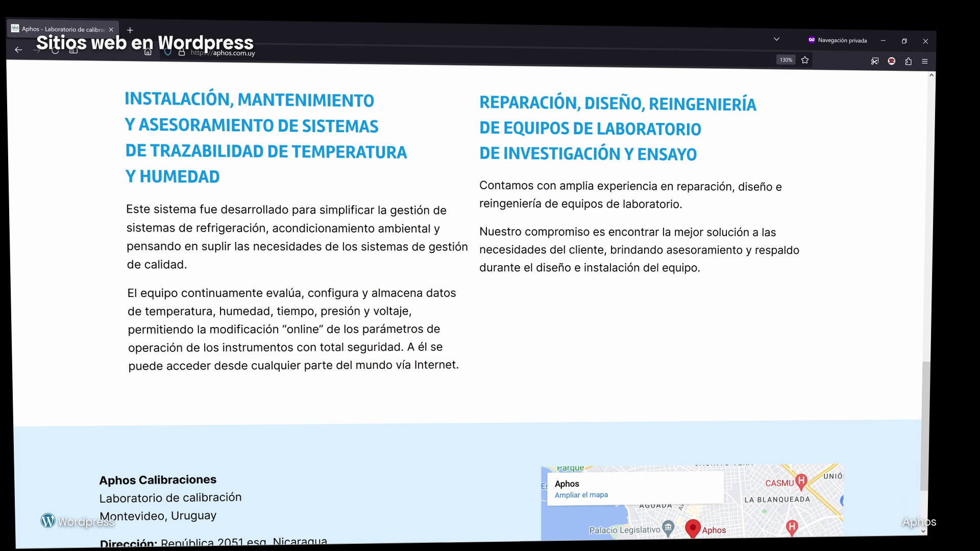The width and height of the screenshot is (980, 551).
Task: Click the forward navigation arrow
Action: [x=37, y=50]
